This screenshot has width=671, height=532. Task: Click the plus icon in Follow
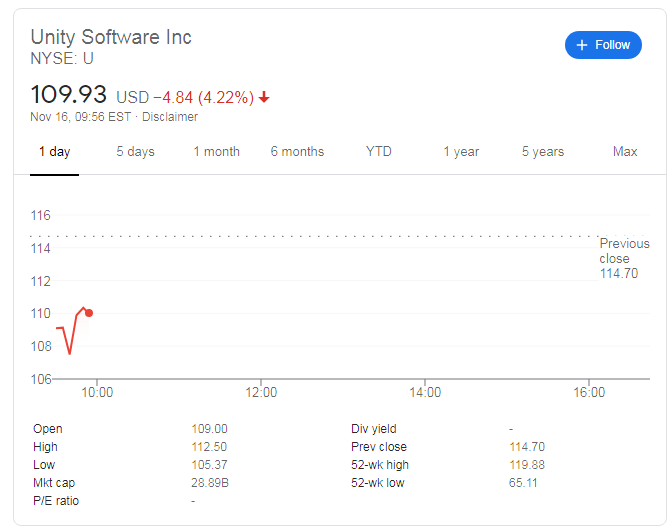coord(582,45)
